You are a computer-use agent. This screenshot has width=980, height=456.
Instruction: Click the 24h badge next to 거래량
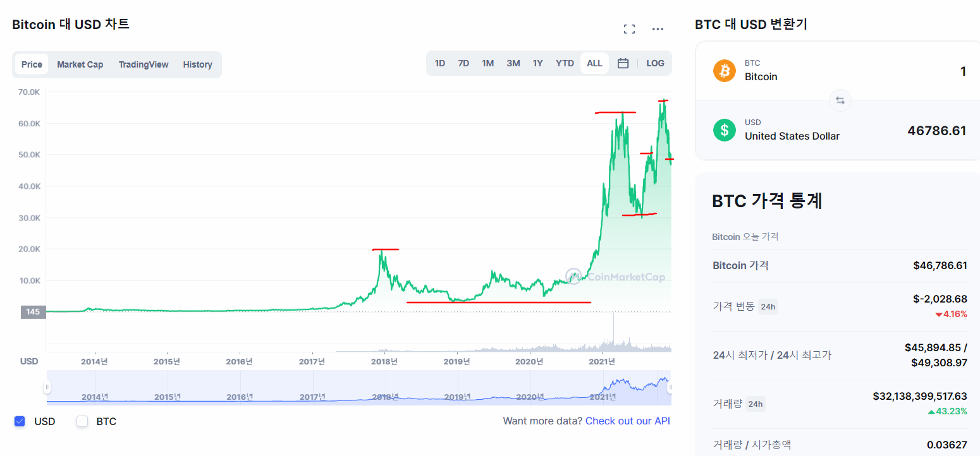755,404
